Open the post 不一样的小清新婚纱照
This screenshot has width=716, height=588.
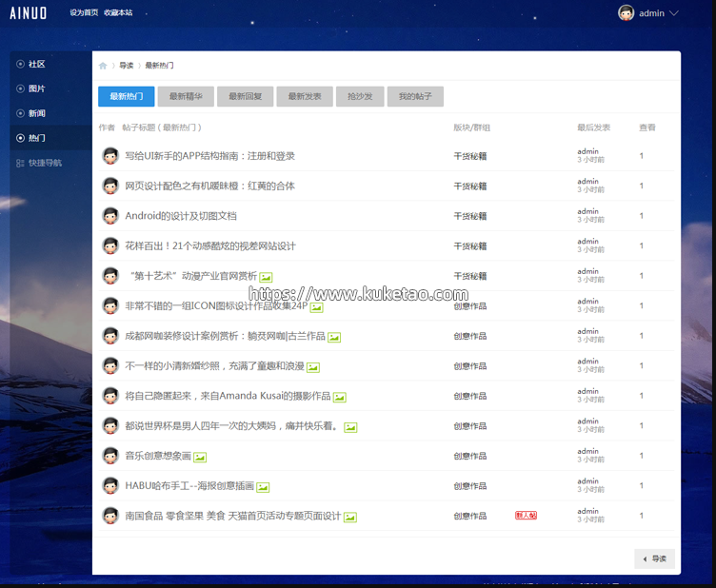click(x=214, y=366)
